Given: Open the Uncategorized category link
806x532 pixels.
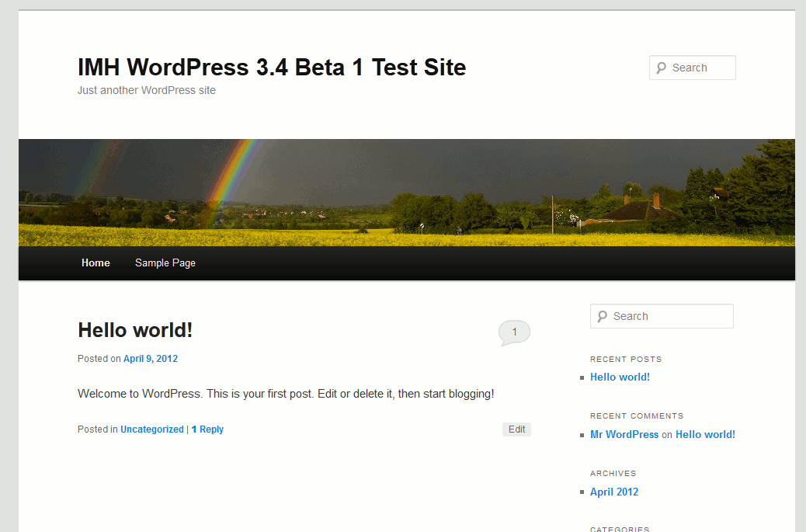Looking at the screenshot, I should pyautogui.click(x=152, y=429).
